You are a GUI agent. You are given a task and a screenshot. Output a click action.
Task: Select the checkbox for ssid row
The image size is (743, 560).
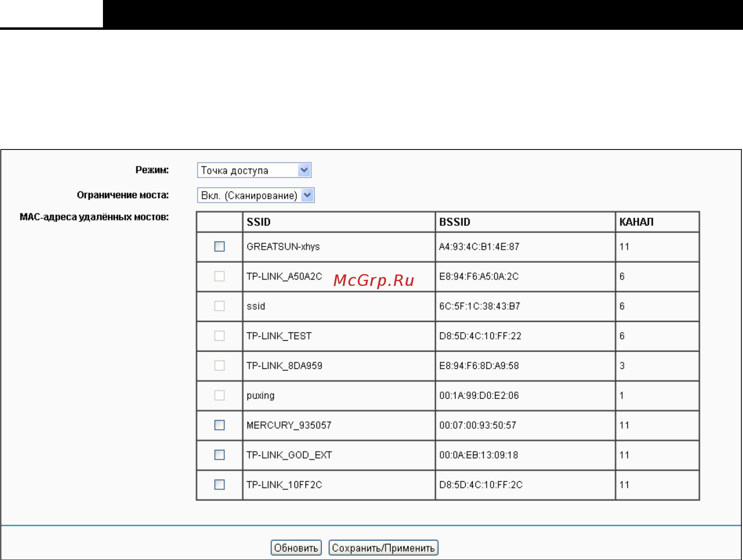219,306
